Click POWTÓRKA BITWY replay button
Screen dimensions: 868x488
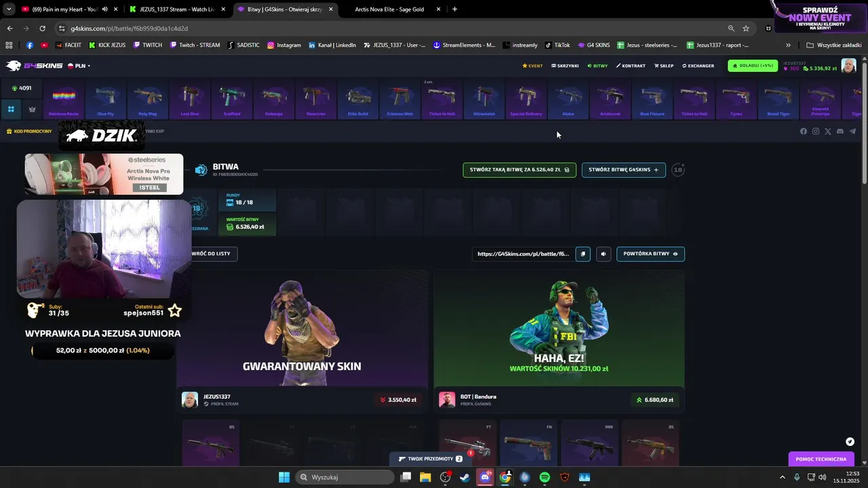click(x=650, y=254)
